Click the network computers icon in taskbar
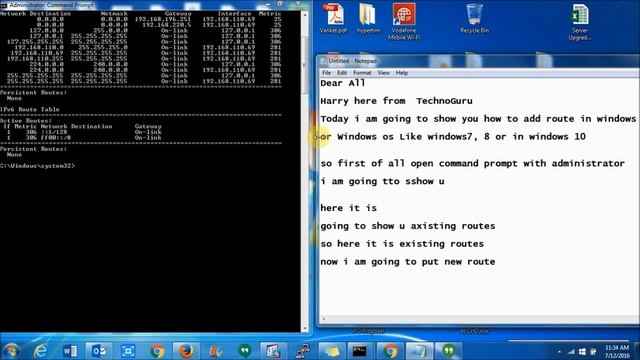 point(302,351)
